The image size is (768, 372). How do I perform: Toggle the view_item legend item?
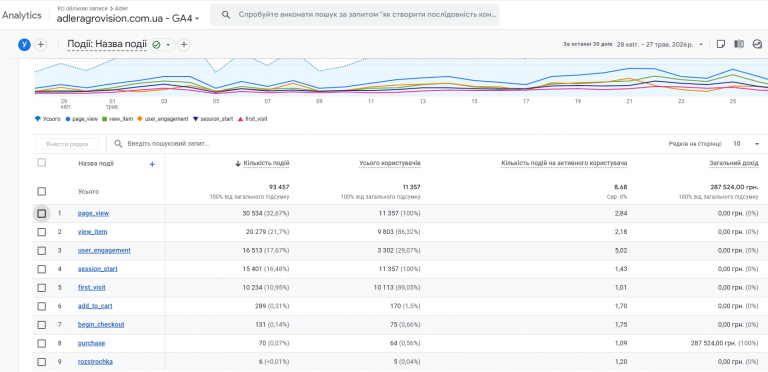(118, 118)
